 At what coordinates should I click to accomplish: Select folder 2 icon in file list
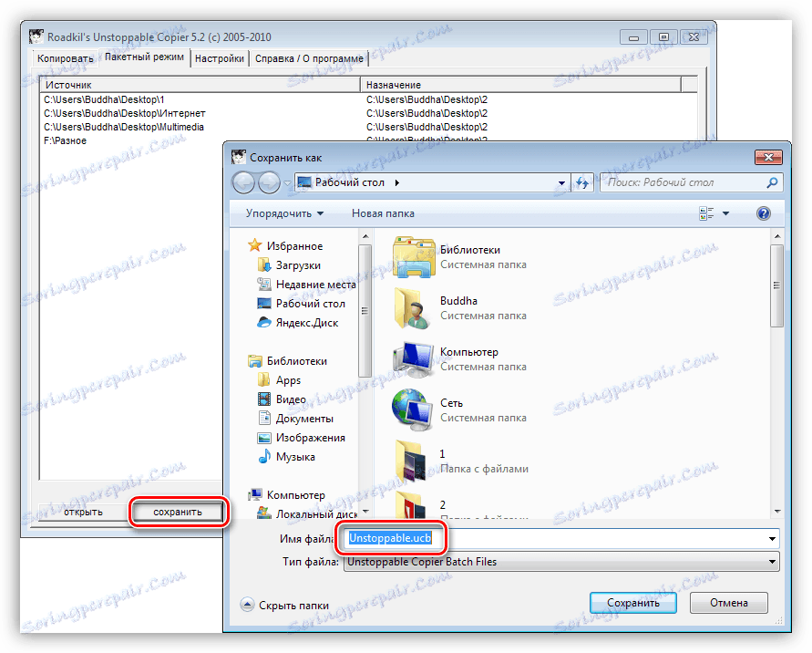tap(413, 505)
